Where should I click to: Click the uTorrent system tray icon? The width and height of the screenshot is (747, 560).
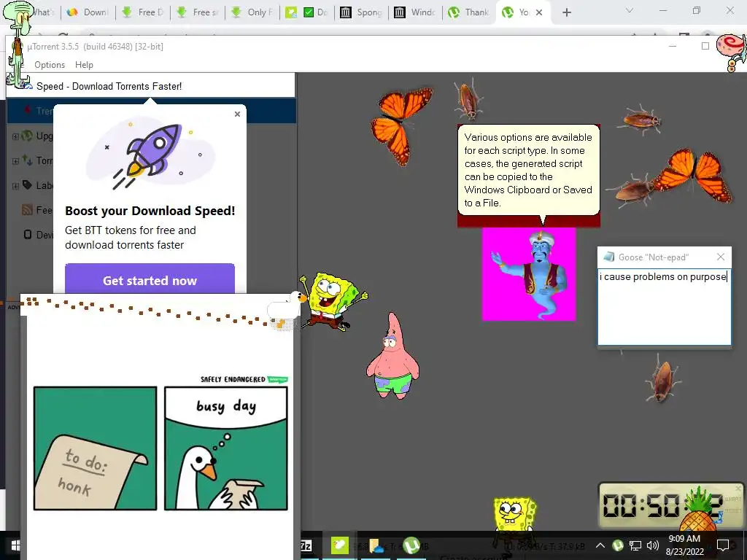coord(618,545)
